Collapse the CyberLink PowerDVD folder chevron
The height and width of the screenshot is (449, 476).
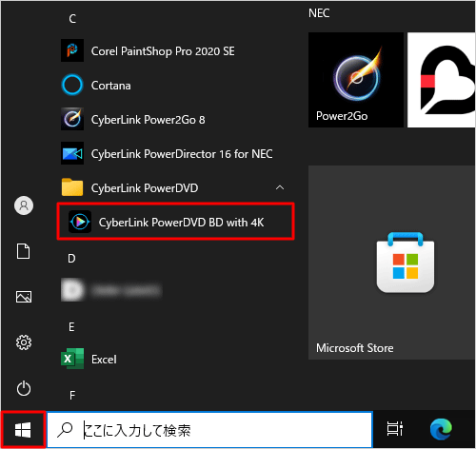coord(280,187)
